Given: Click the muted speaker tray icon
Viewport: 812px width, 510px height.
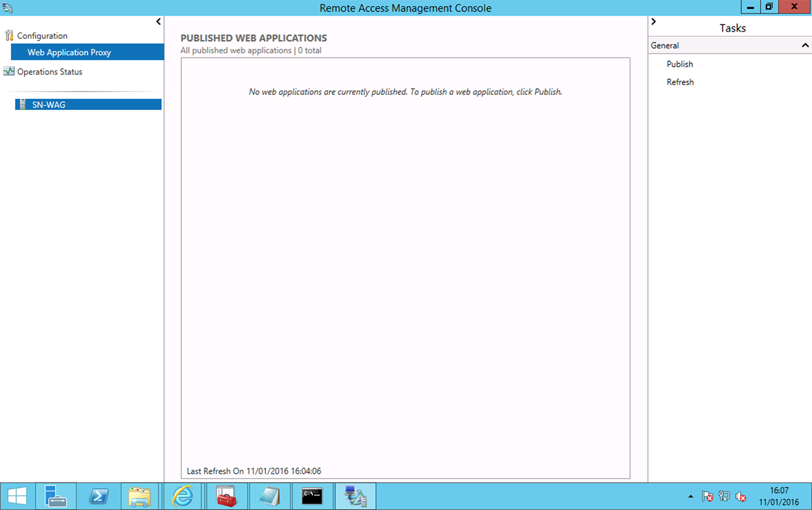Looking at the screenshot, I should 741,497.
